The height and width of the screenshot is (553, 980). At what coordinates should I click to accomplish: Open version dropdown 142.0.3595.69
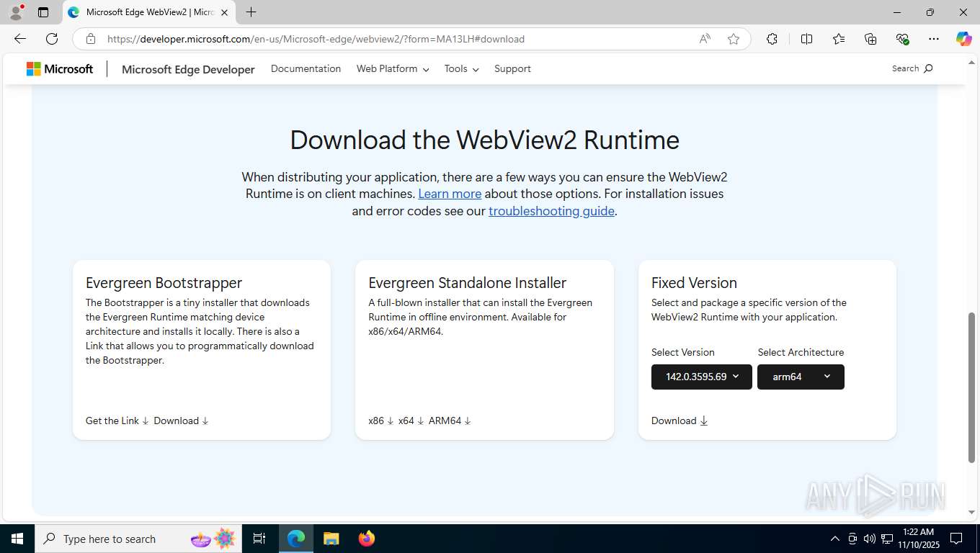click(x=702, y=377)
